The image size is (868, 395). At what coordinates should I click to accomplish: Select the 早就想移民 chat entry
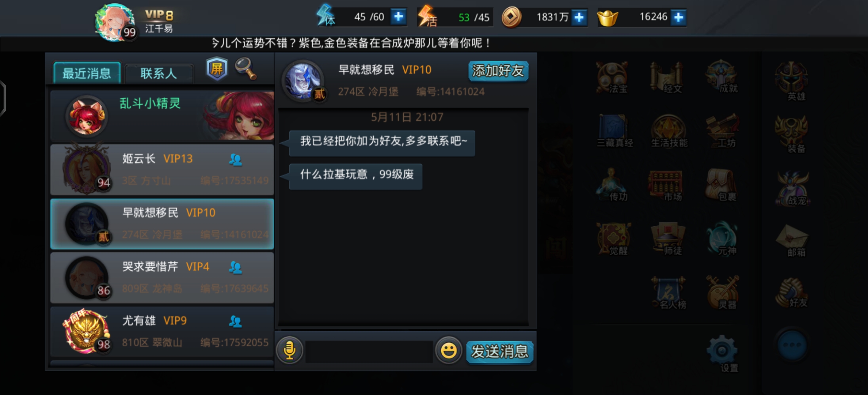coord(162,224)
